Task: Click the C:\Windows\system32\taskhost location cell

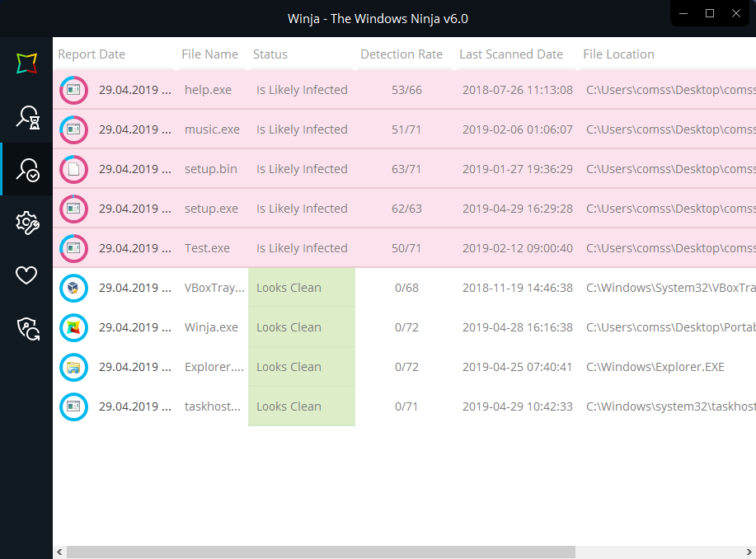Action: (x=670, y=406)
